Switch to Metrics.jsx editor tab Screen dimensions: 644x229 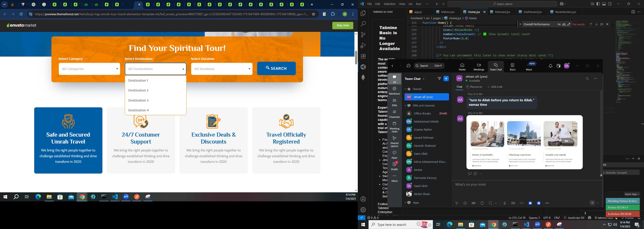point(447,12)
